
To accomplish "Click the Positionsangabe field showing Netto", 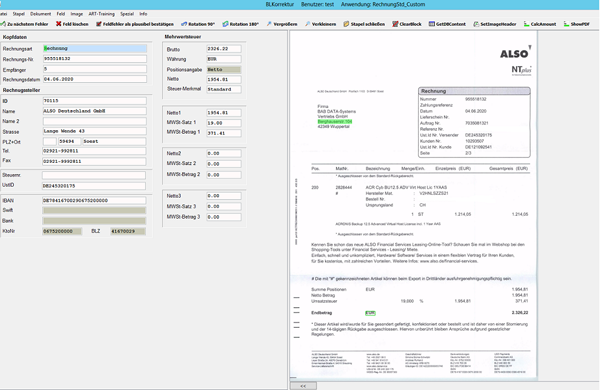I will pyautogui.click(x=224, y=70).
